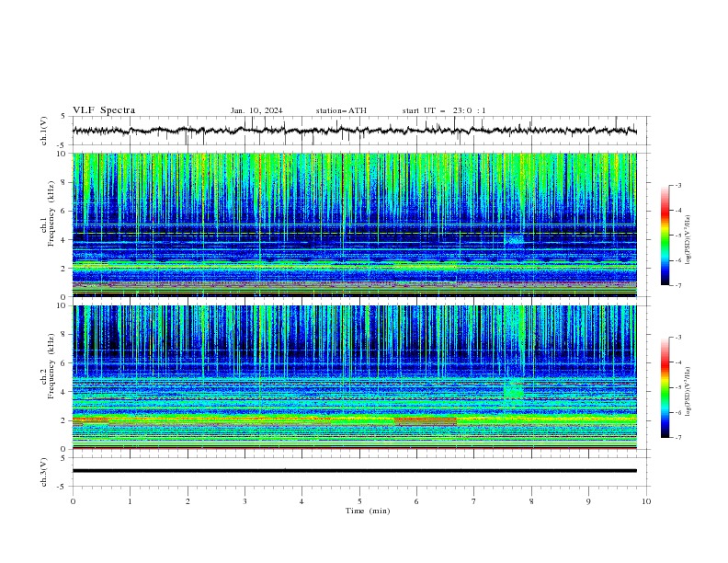This screenshot has width=728, height=563.
Task: Click time axis tick label "5"
Action: point(359,501)
